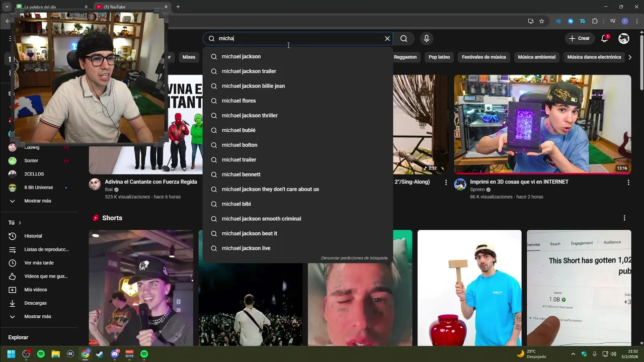
Task: Select the Música ambiental chip
Action: coord(536,57)
